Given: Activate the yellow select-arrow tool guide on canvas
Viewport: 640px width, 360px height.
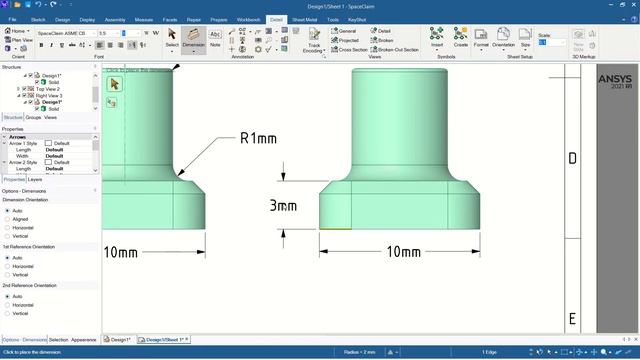Looking at the screenshot, I should [114, 84].
